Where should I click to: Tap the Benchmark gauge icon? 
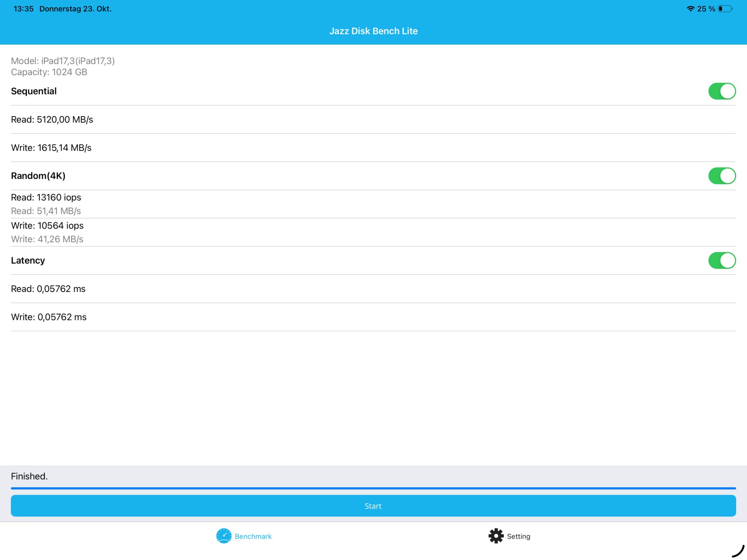224,536
